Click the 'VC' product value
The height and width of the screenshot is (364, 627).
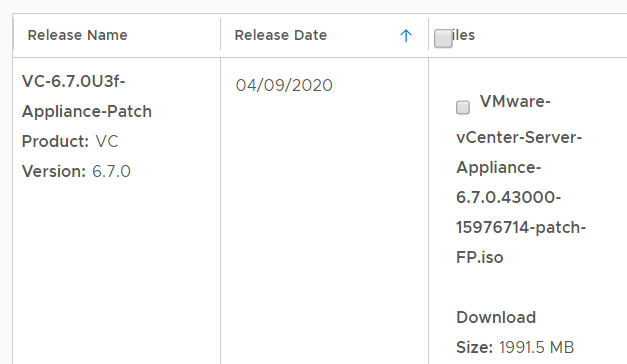point(107,142)
